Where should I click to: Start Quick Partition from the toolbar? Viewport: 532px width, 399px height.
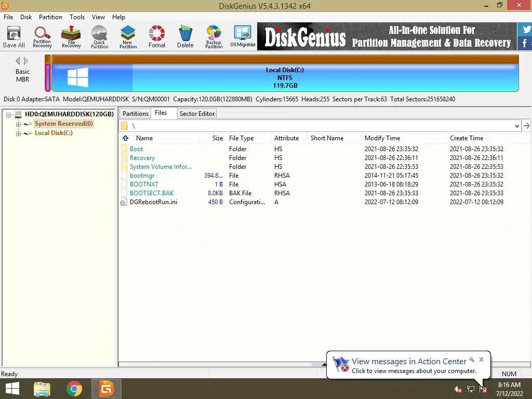coord(99,37)
